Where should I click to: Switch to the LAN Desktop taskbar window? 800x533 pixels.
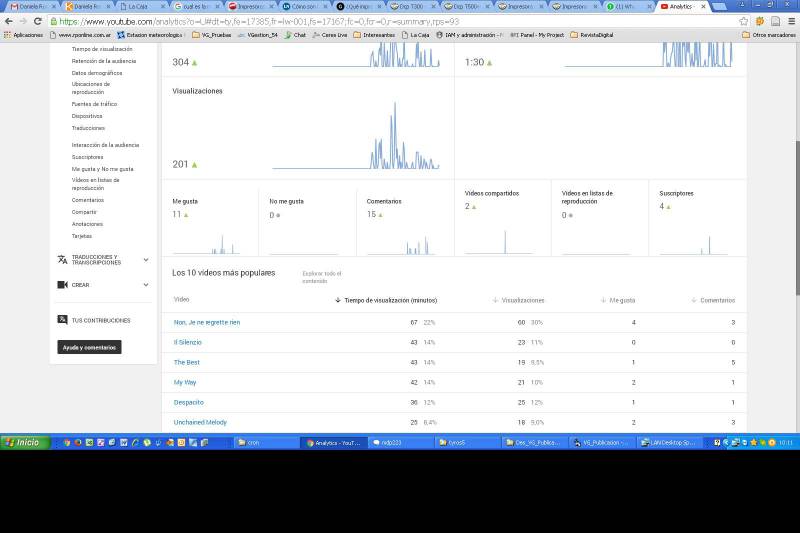tap(669, 443)
